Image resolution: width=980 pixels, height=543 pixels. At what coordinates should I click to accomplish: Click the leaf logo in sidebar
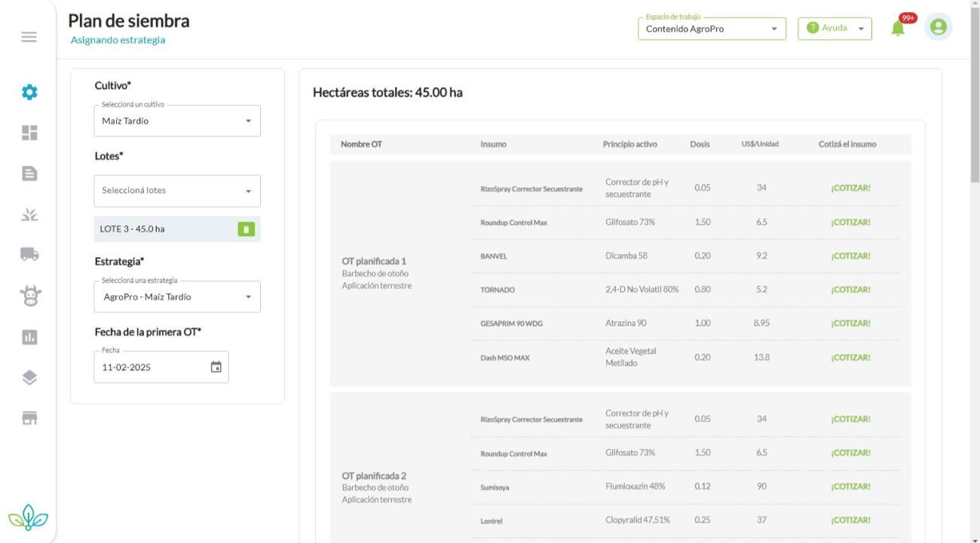(29, 518)
